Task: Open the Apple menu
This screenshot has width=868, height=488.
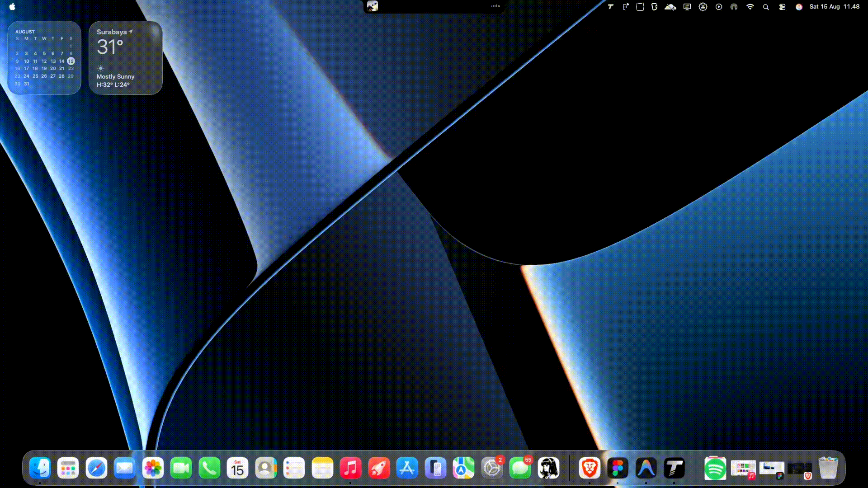Action: point(12,6)
